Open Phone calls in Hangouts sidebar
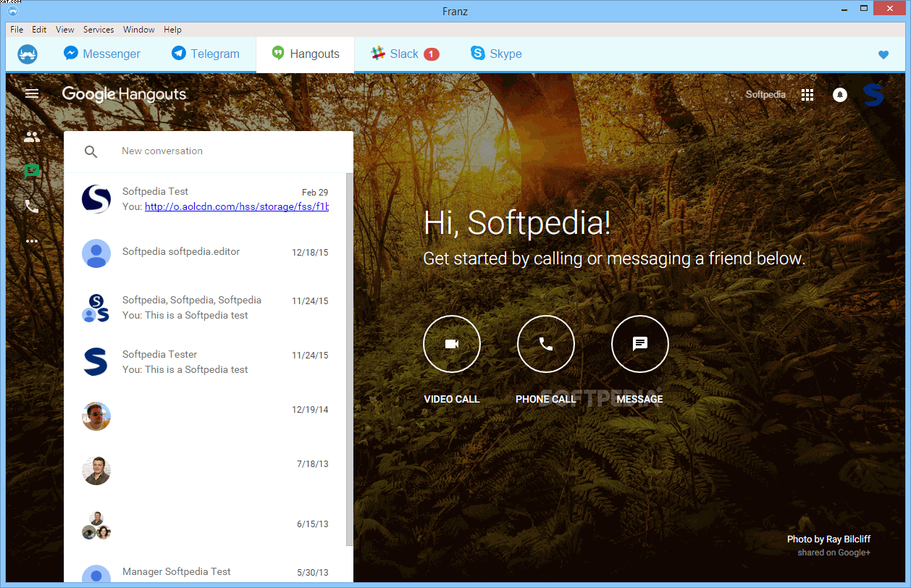The image size is (911, 588). click(x=31, y=206)
